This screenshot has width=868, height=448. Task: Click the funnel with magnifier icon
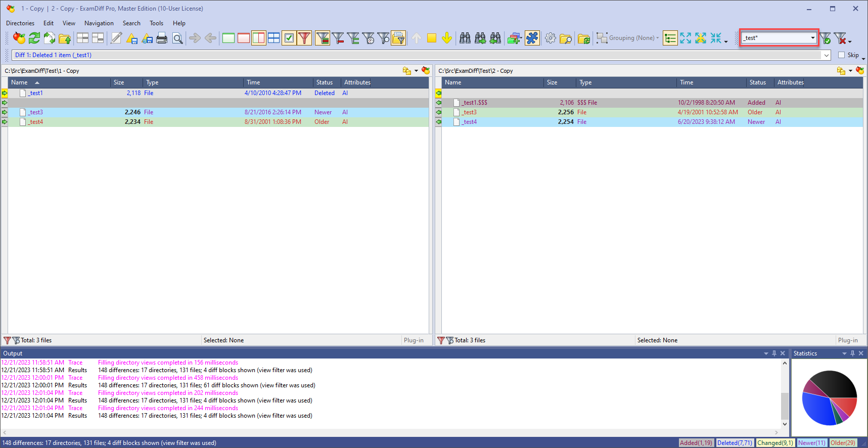tap(383, 38)
